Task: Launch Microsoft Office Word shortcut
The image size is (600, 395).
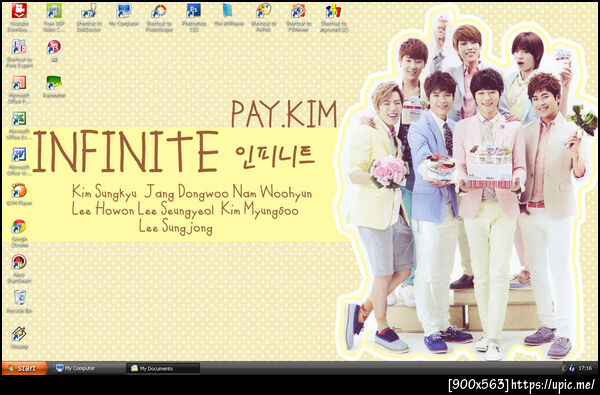Action: point(19,162)
